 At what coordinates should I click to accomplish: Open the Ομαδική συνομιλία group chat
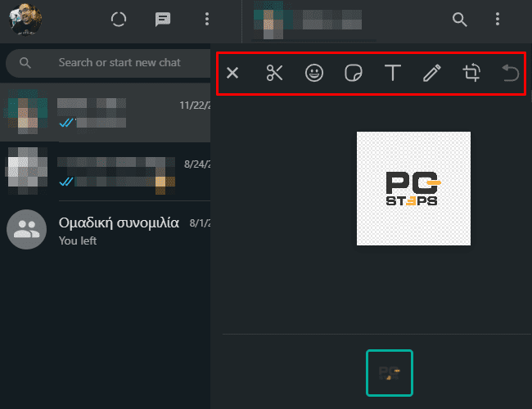click(x=106, y=230)
